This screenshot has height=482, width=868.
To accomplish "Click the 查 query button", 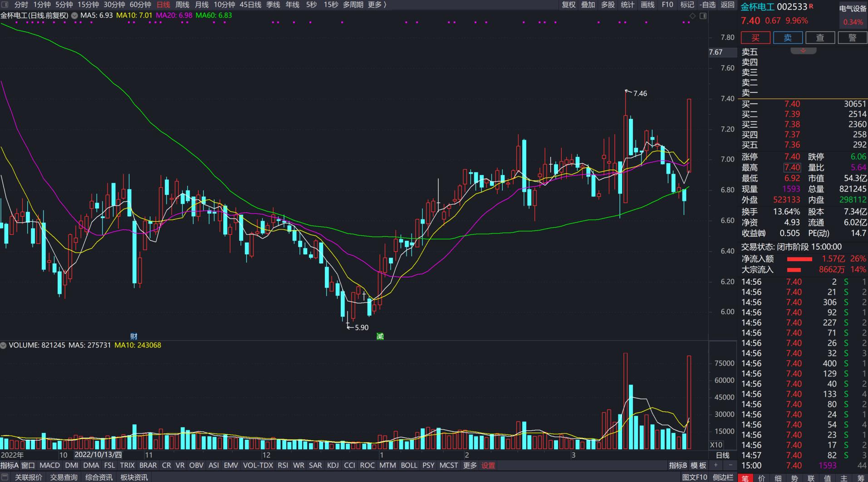I will (820, 38).
